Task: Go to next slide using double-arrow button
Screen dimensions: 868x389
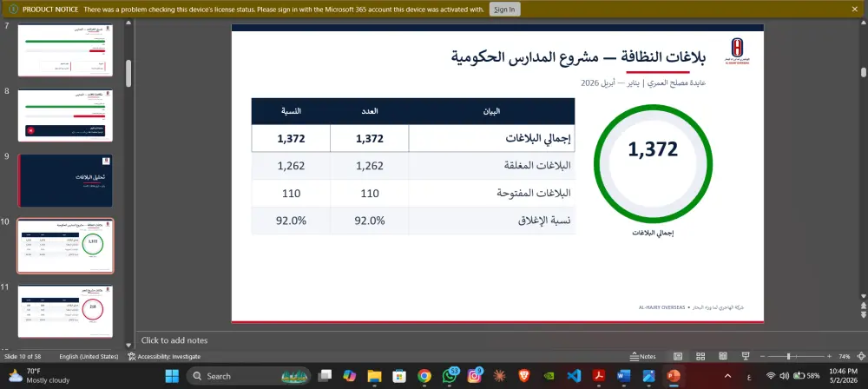Action: click(863, 314)
